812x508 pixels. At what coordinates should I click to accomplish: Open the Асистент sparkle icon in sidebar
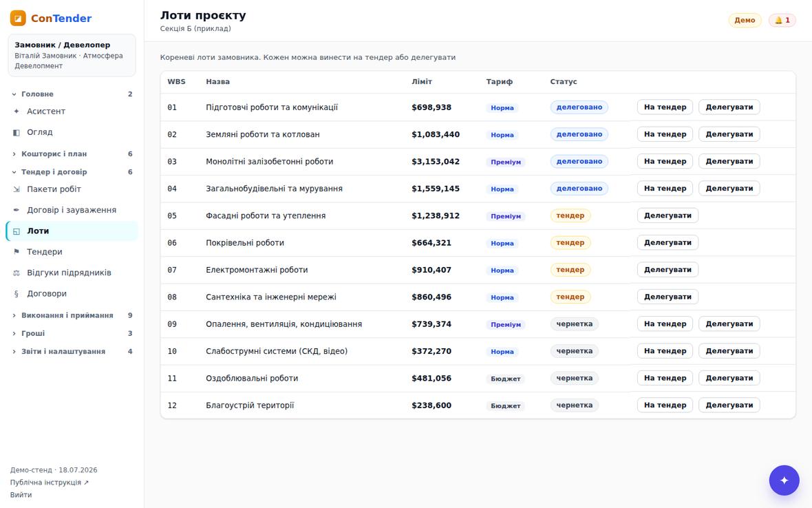pos(17,112)
